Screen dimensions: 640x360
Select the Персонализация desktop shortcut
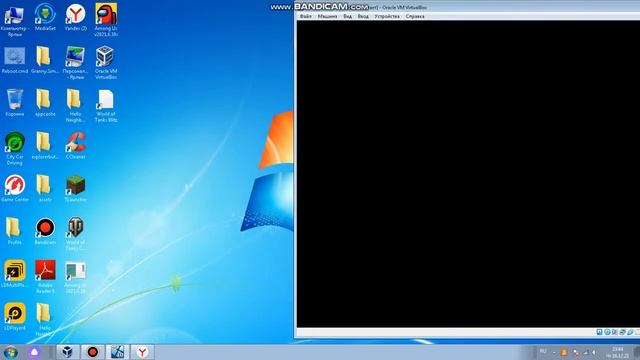(x=76, y=63)
